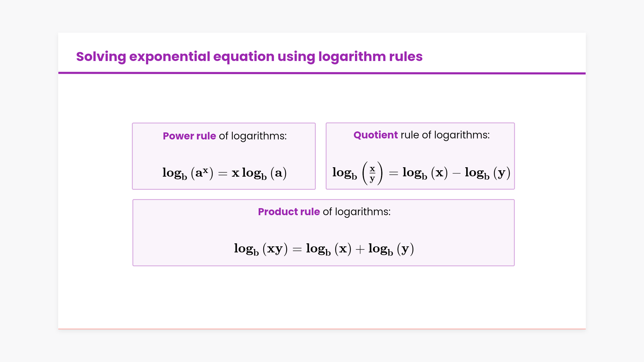Select the bold "Quotient" heading word

pos(375,135)
